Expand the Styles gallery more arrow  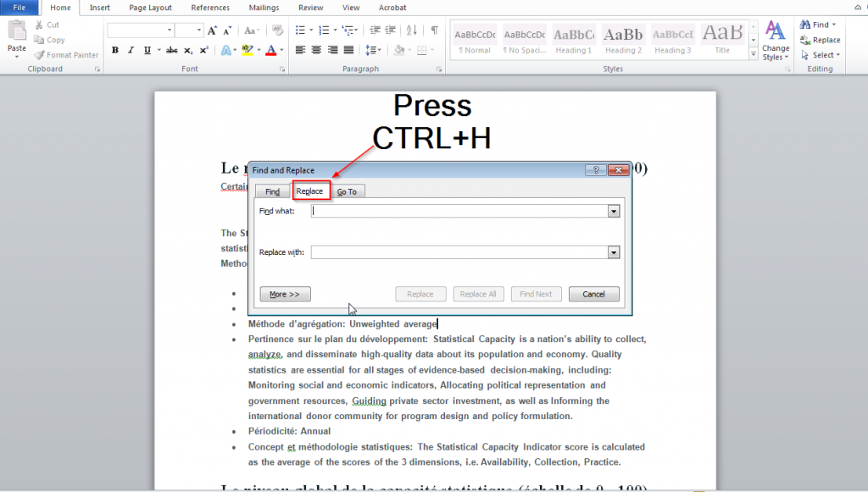click(754, 53)
